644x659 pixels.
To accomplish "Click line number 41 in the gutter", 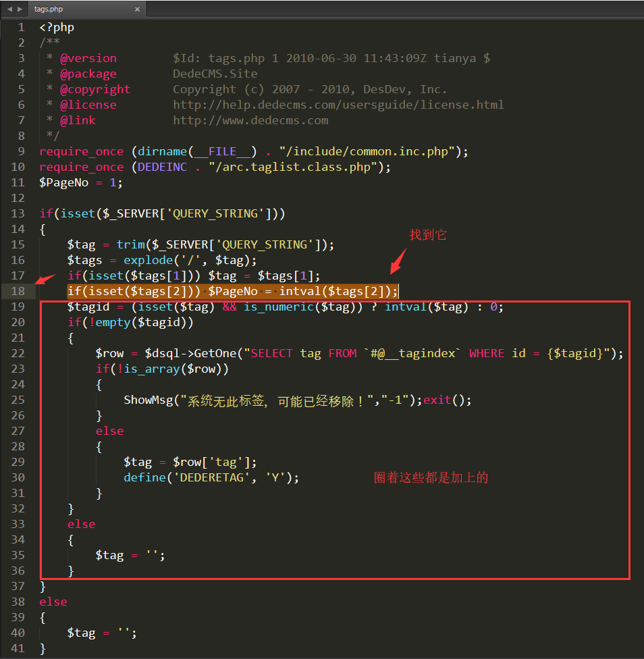I will [18, 648].
